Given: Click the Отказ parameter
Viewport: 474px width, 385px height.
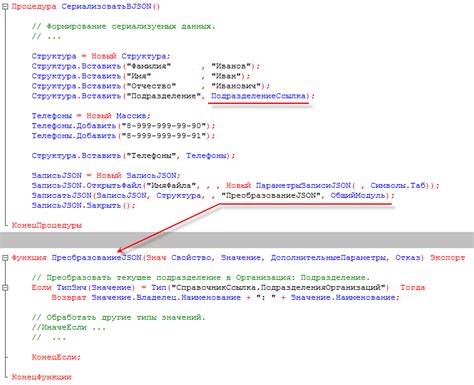Looking at the screenshot, I should [407, 258].
